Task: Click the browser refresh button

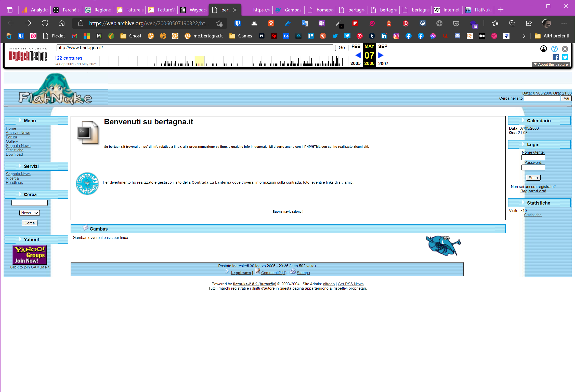Action: (45, 23)
